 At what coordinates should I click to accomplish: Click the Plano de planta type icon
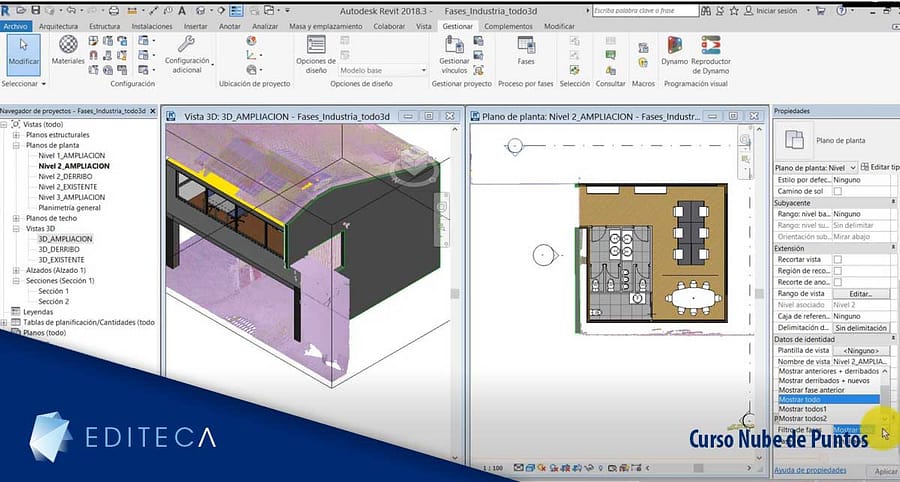(794, 140)
